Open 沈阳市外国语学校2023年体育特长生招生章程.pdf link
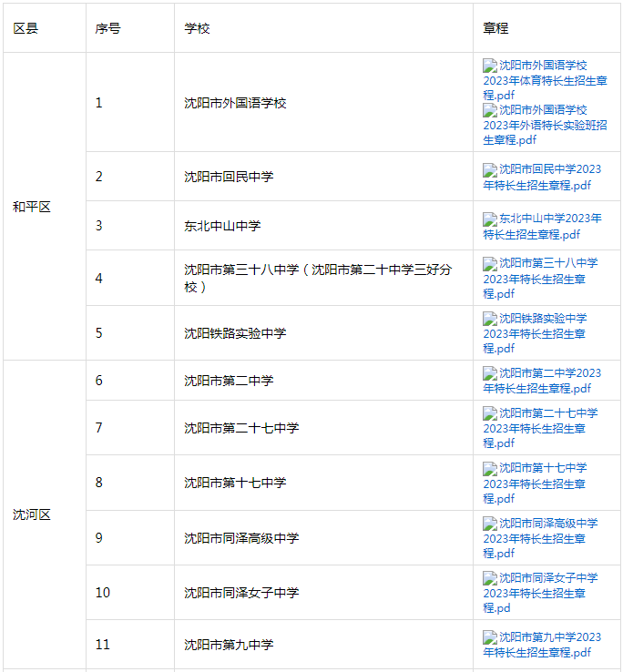The height and width of the screenshot is (672, 623). pos(545,80)
